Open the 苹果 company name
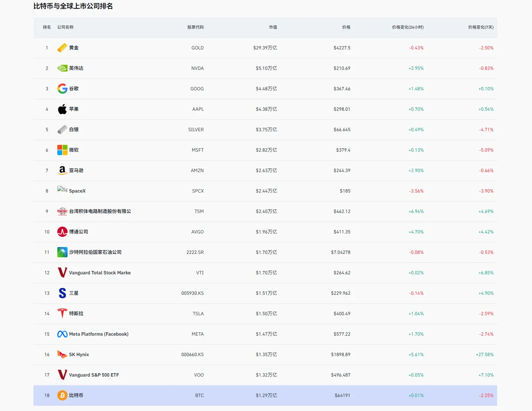 (74, 109)
